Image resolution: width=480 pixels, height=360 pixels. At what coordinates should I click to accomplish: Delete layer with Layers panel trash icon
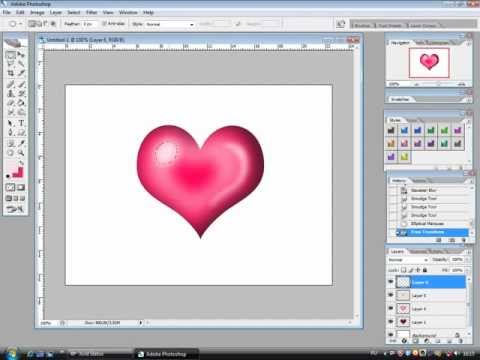click(461, 341)
